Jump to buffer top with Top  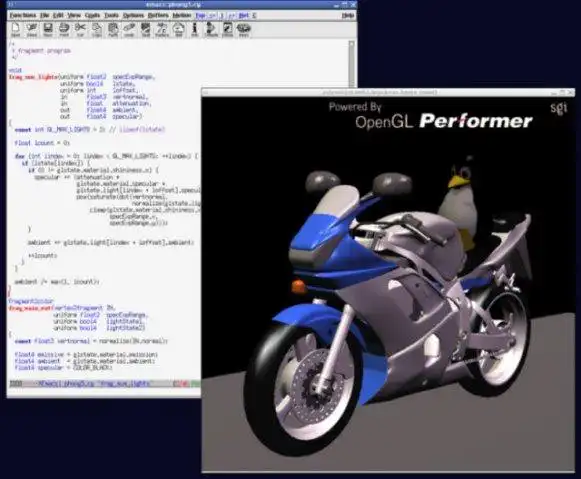(x=200, y=15)
